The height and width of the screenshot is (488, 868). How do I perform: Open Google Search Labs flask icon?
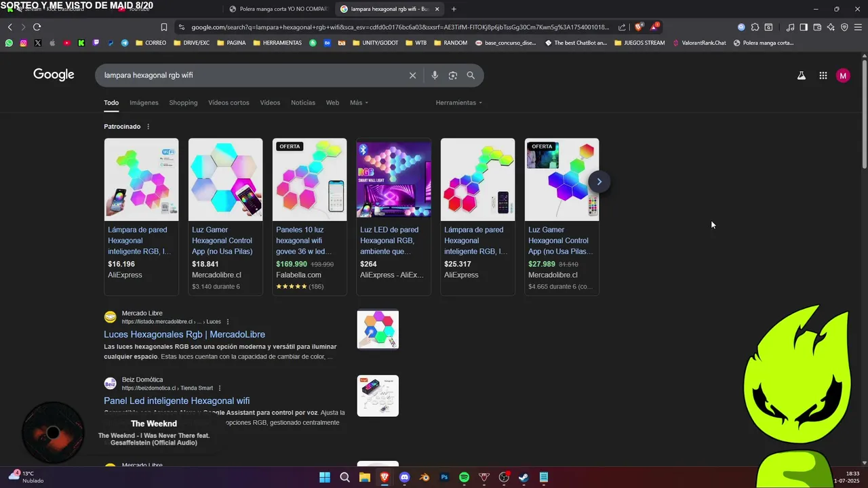click(802, 76)
